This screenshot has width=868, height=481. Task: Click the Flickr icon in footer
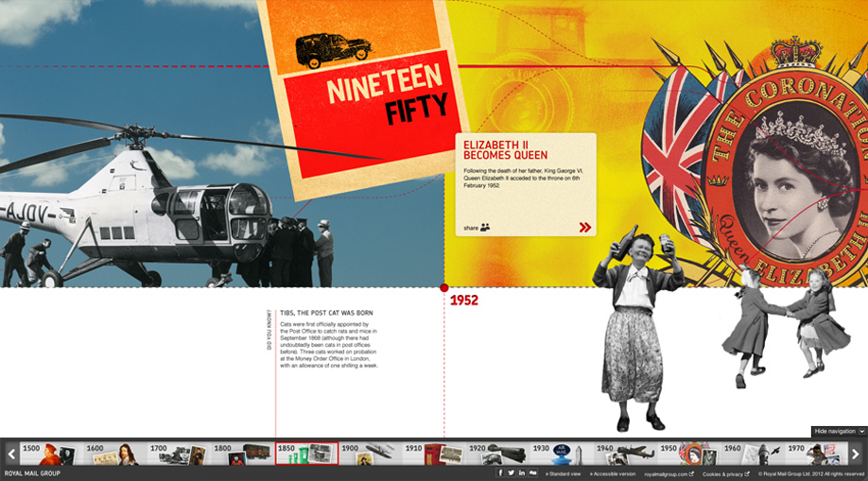coord(533,472)
